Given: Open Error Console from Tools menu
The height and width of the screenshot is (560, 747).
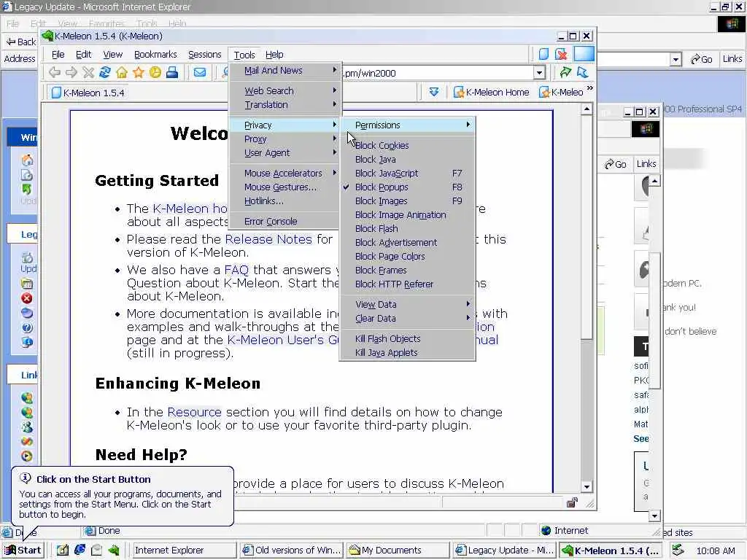Looking at the screenshot, I should pyautogui.click(x=285, y=221).
